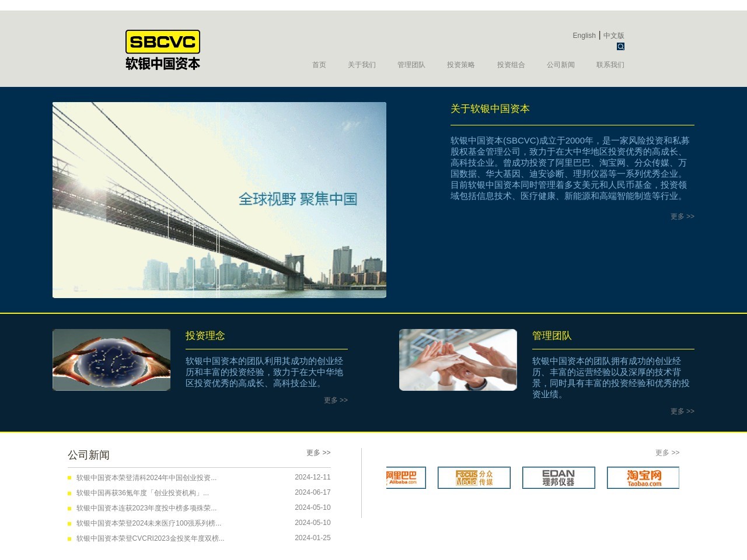Image resolution: width=747 pixels, height=560 pixels.
Task: Switch language to 中文版
Action: pos(614,36)
